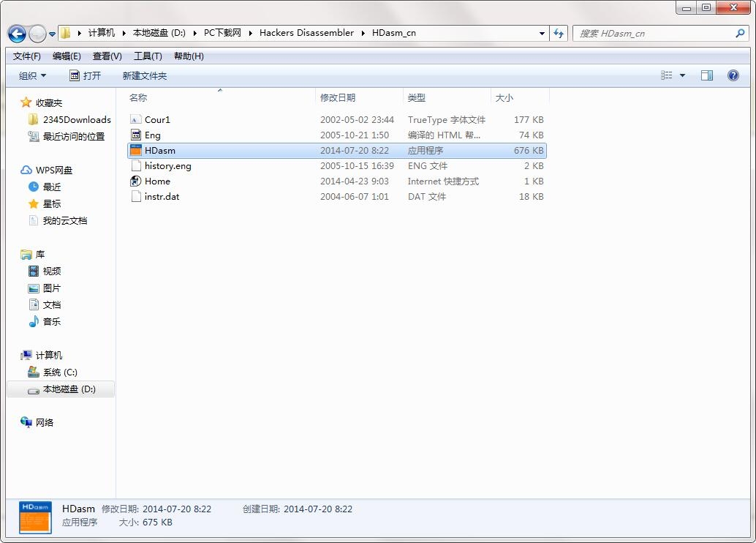Open the 组织 dropdown menu

(32, 76)
